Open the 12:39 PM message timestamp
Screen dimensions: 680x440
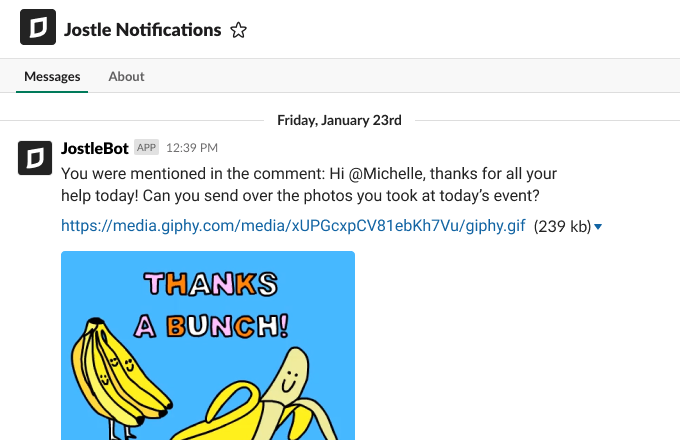[192, 148]
